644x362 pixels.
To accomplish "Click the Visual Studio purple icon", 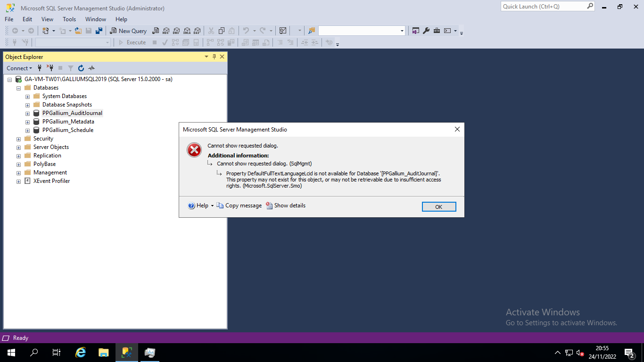I will click(x=416, y=31).
